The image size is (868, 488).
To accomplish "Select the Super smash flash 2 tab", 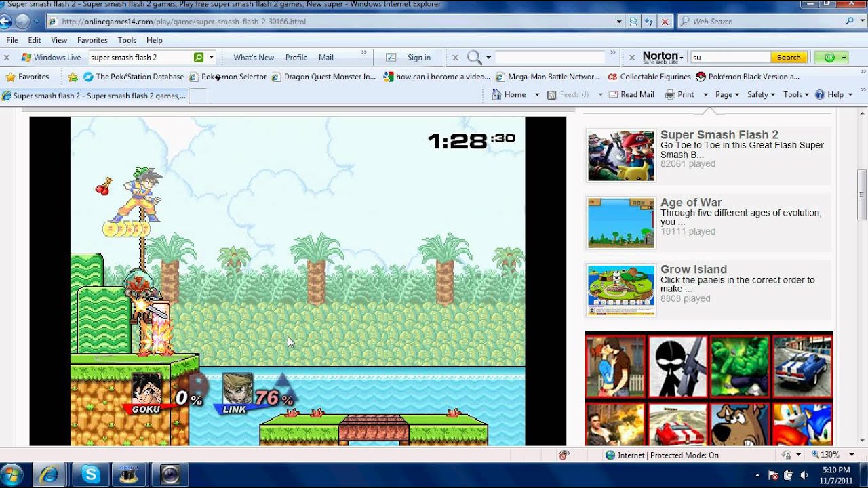I will coord(94,96).
